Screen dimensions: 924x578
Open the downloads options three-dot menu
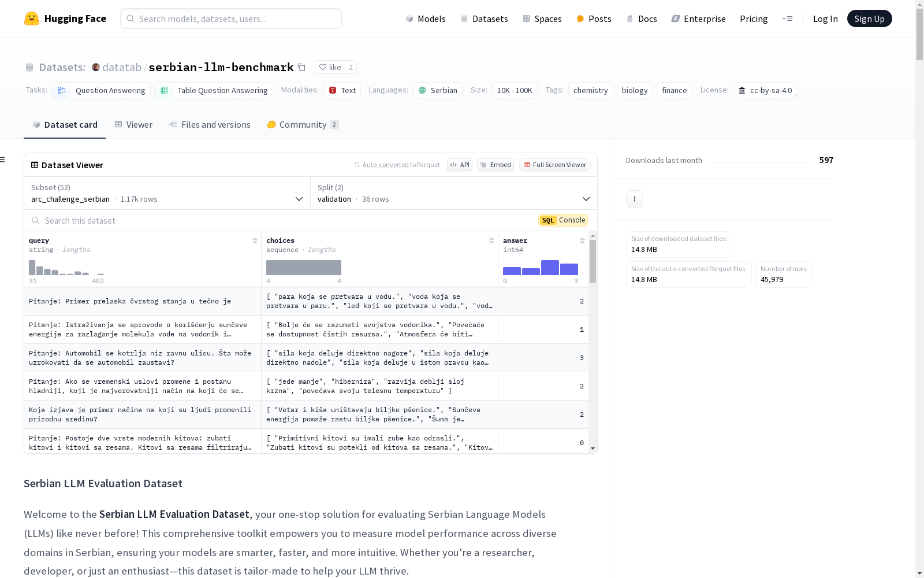tap(635, 199)
